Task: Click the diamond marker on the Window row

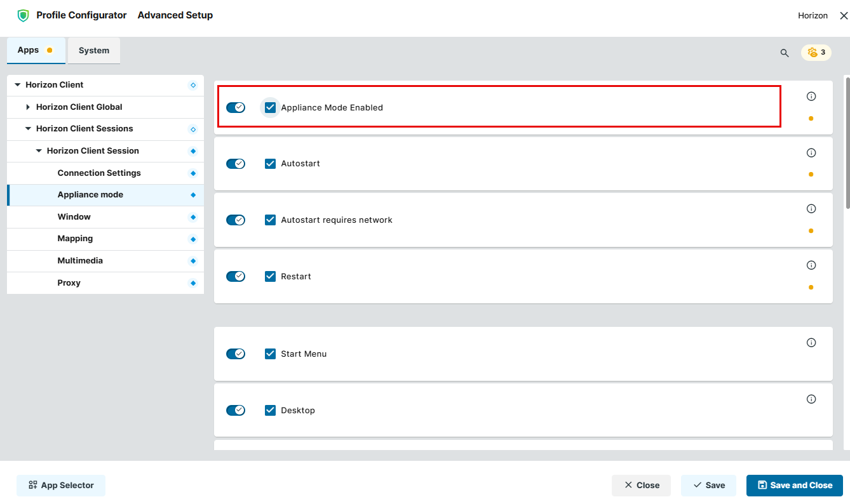Action: pos(193,217)
